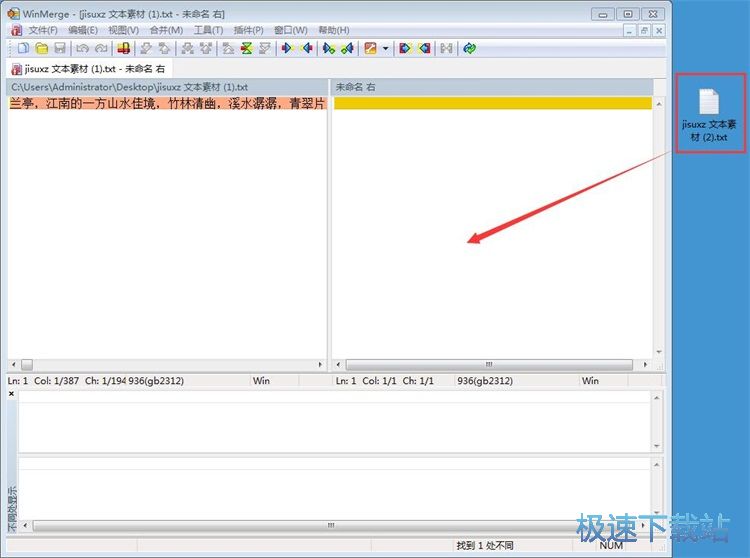Screen dimensions: 750x558
Task: Click the Refresh green arrows icon
Action: (469, 48)
